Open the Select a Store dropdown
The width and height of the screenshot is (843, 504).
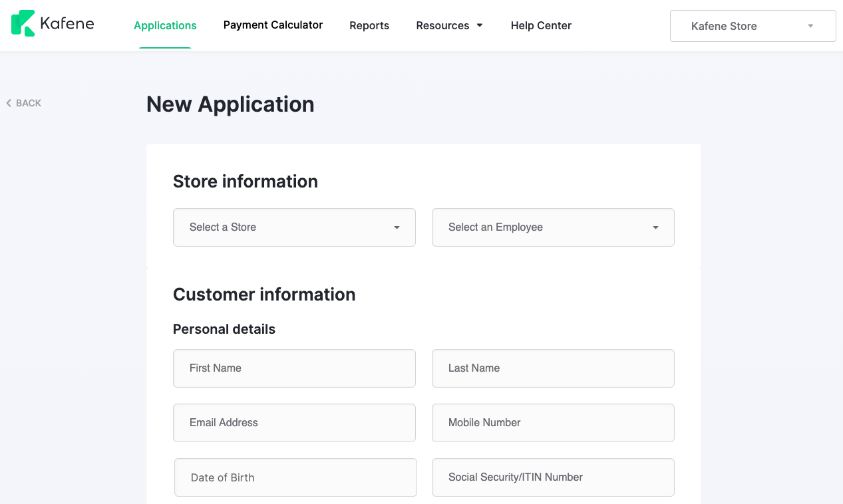click(294, 227)
